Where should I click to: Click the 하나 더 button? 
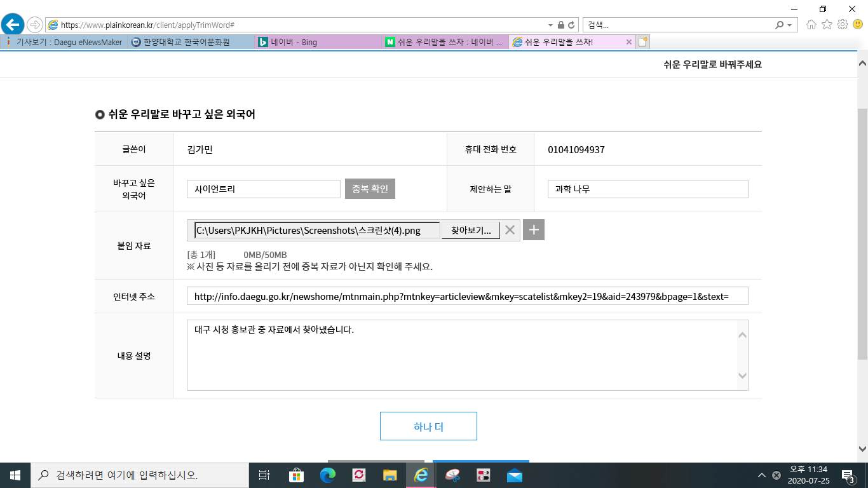click(428, 426)
